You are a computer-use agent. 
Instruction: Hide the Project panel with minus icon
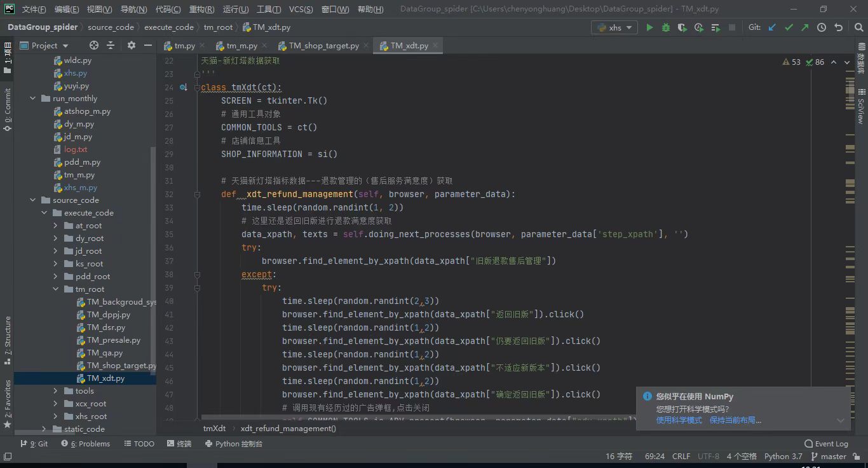(x=148, y=45)
